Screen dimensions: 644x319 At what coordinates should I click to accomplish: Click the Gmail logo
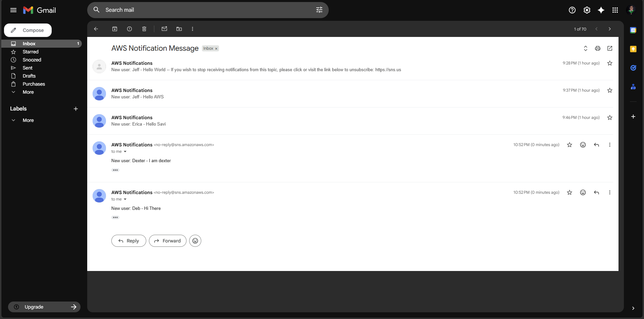point(40,10)
